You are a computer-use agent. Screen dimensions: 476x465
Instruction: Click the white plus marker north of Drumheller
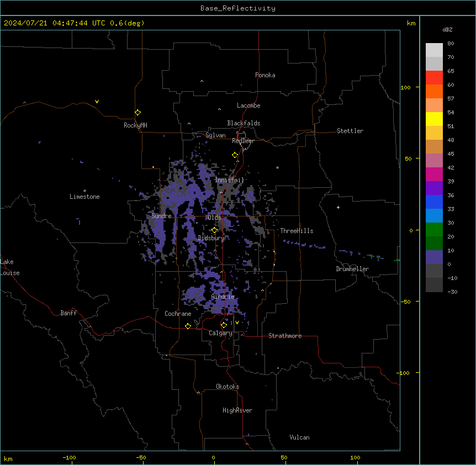(338, 207)
